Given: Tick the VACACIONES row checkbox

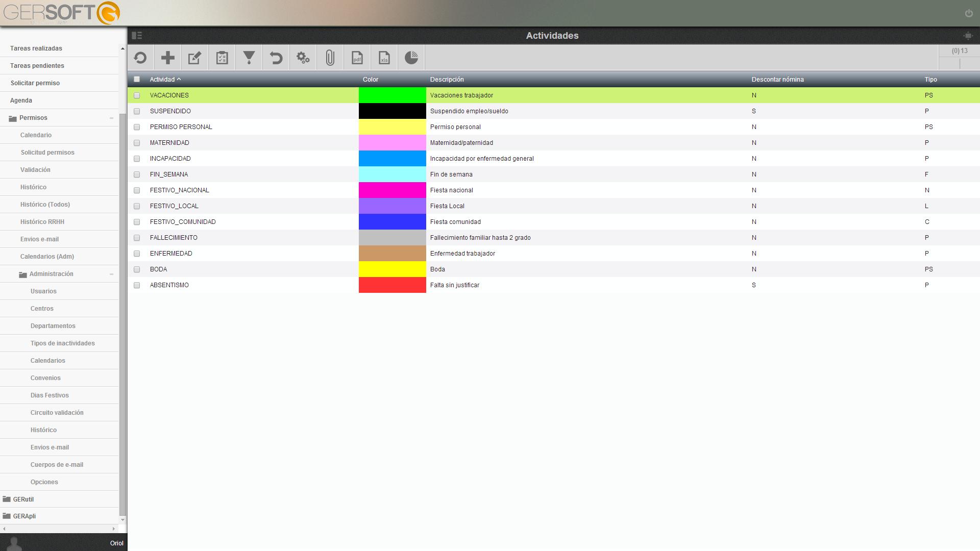Looking at the screenshot, I should 137,95.
